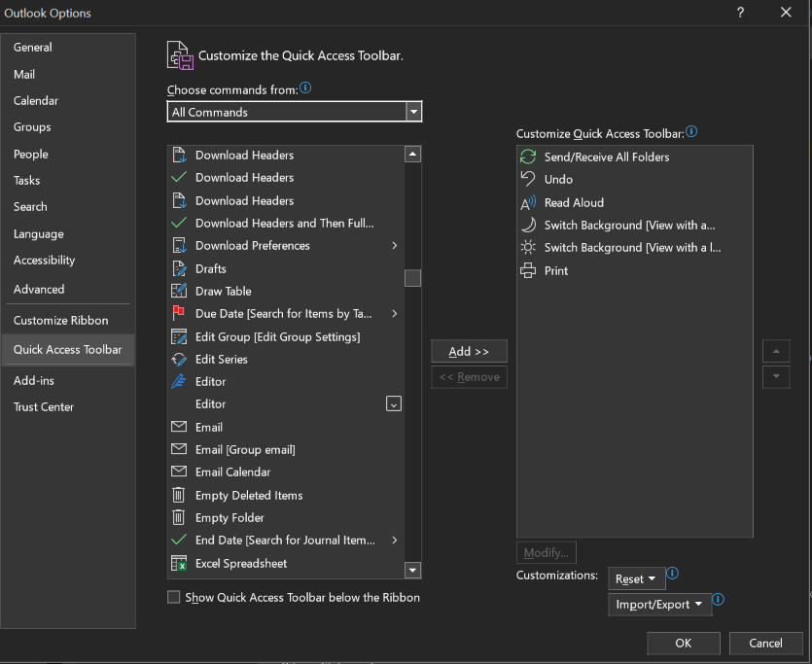Click the Cancel button
Viewport: 812px width, 664px height.
click(x=765, y=643)
